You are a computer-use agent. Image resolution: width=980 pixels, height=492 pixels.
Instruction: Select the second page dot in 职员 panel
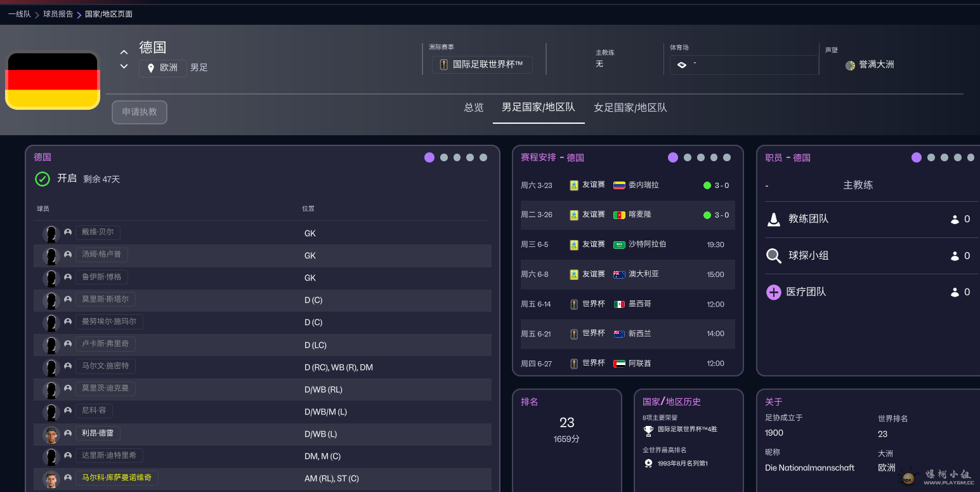(x=931, y=157)
